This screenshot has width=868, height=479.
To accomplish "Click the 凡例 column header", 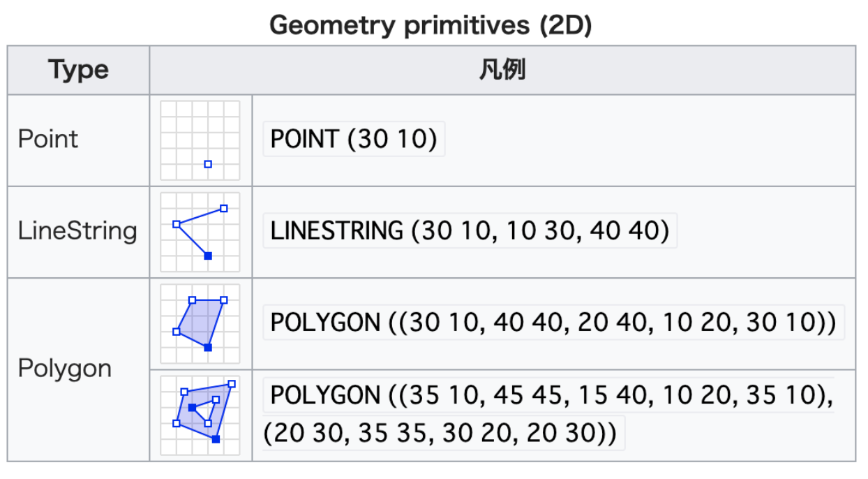I will [502, 70].
